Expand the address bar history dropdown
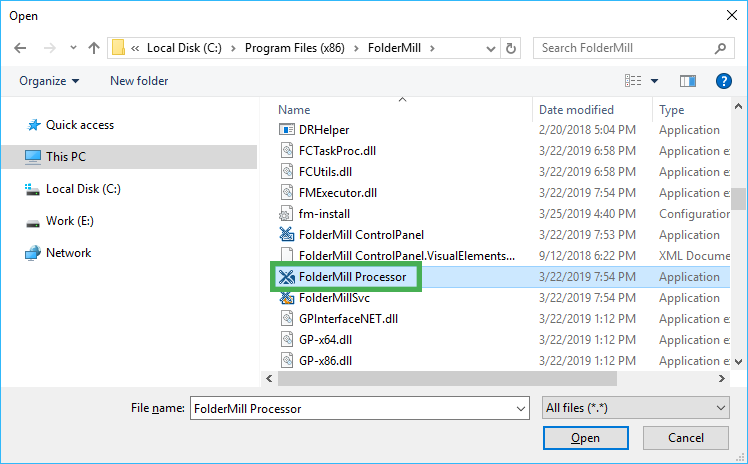Viewport: 748px width, 464px height. pyautogui.click(x=490, y=49)
